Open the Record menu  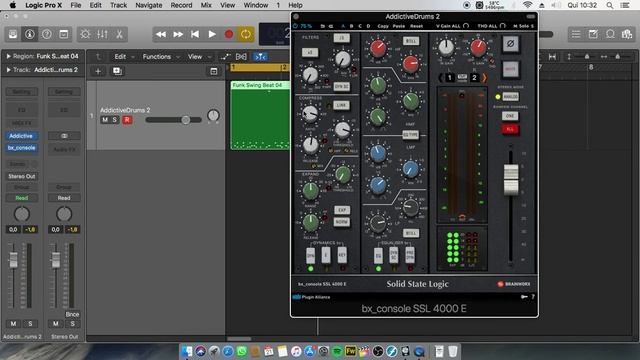point(181,5)
